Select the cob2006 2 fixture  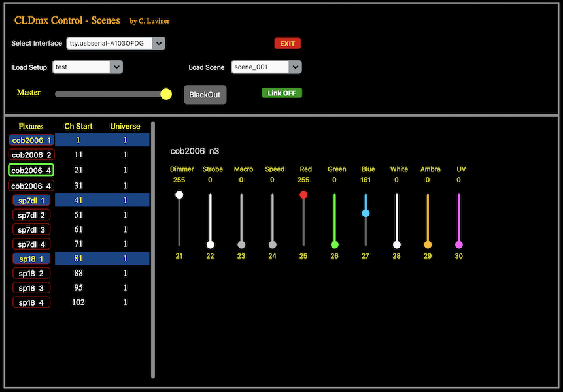click(31, 155)
